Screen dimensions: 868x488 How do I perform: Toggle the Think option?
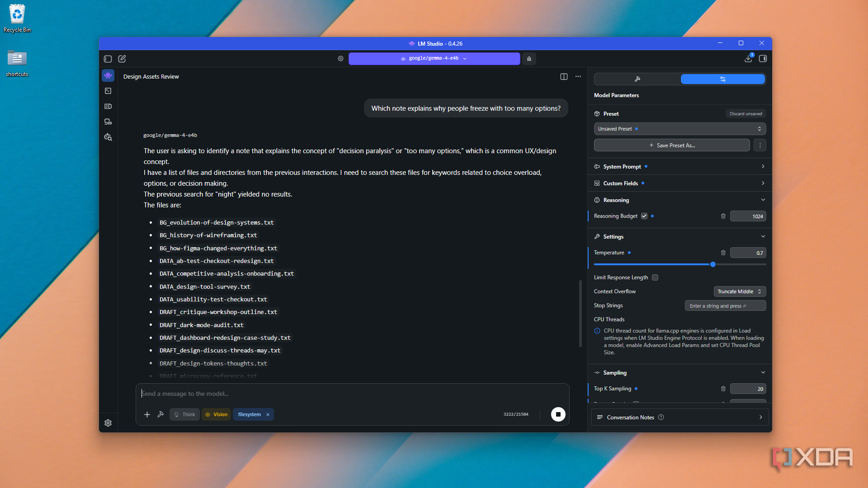[184, 414]
